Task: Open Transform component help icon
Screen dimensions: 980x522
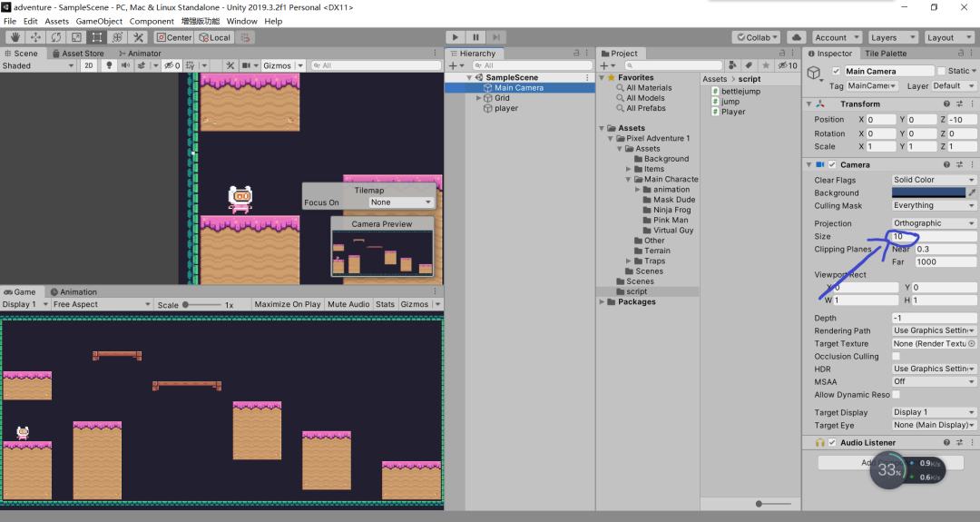Action: pos(946,103)
